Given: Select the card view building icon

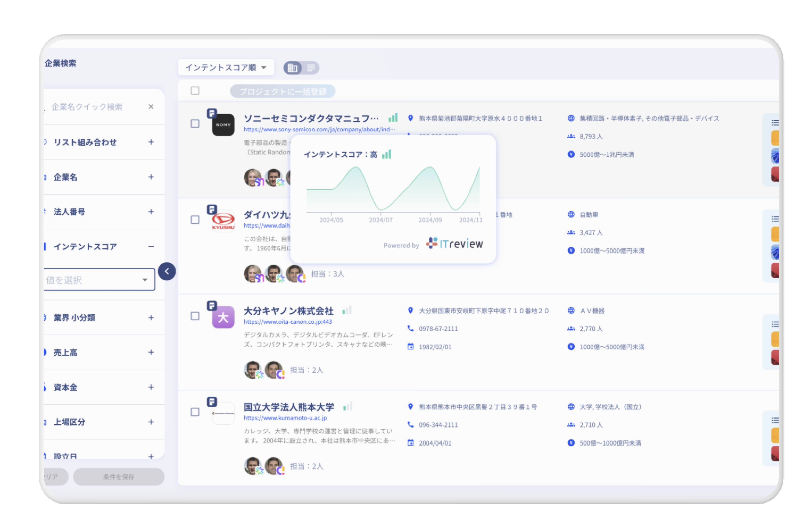Looking at the screenshot, I should click(292, 68).
